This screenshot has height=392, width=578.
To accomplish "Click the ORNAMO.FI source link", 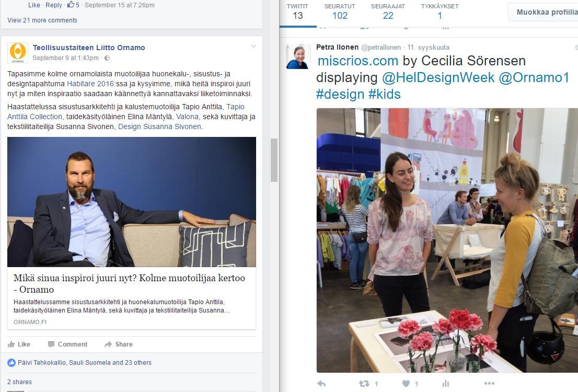I will 30,322.
